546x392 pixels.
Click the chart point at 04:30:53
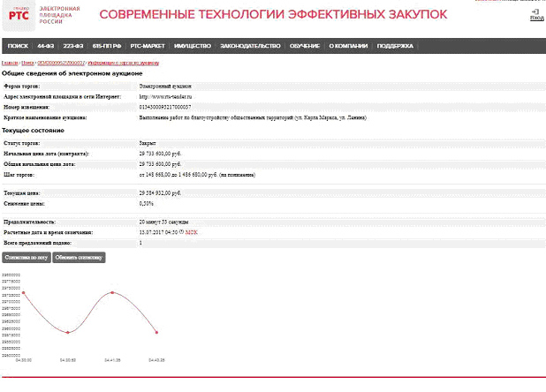pos(68,333)
